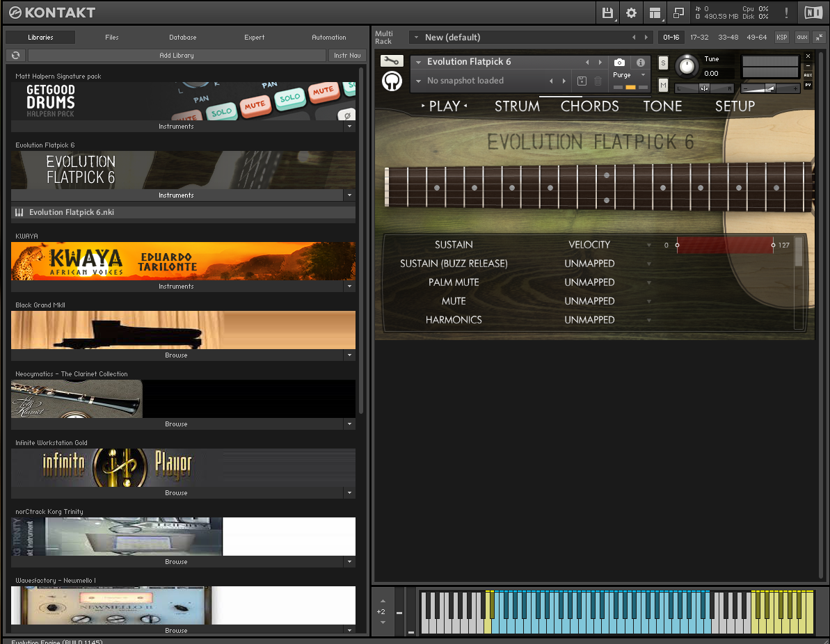Image resolution: width=830 pixels, height=644 pixels.
Task: Show instrument info with the 'i' icon
Action: pos(641,63)
